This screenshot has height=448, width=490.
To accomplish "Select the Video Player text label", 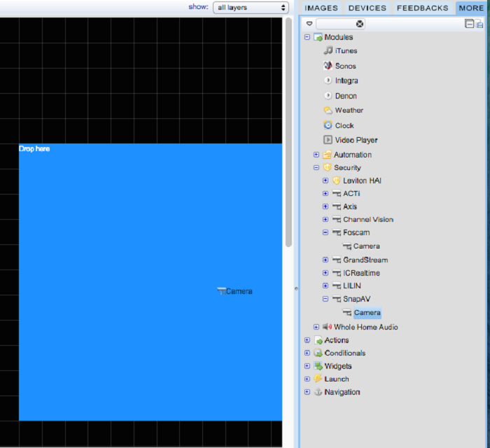I will tap(356, 140).
